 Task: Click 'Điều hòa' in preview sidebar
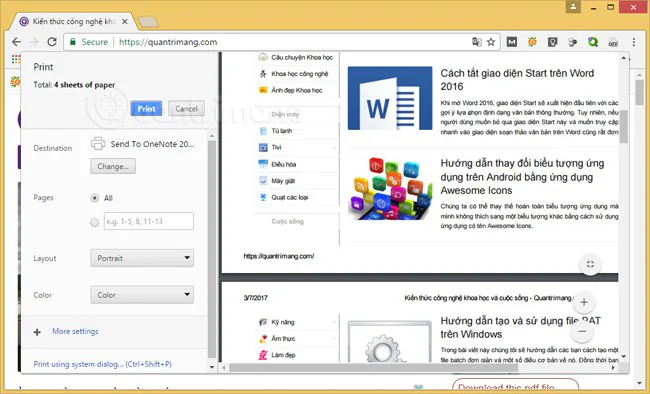tap(284, 164)
